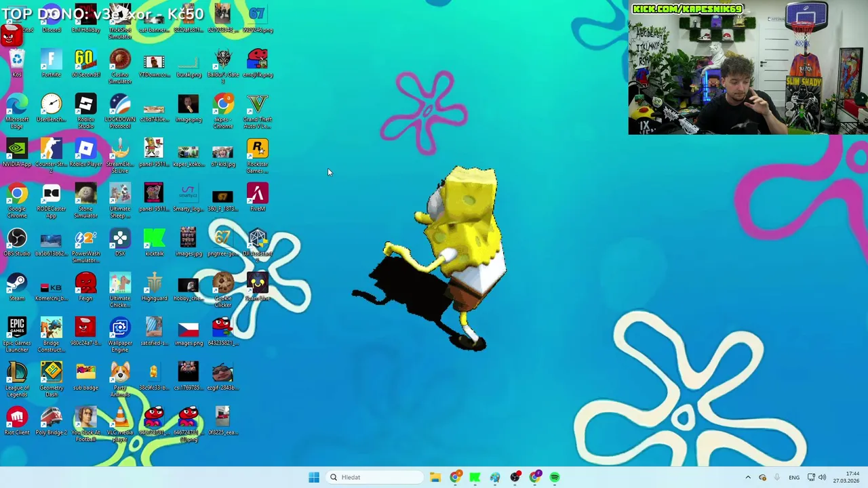The image size is (868, 488).
Task: Click the Hledat taskbar search box
Action: (375, 477)
